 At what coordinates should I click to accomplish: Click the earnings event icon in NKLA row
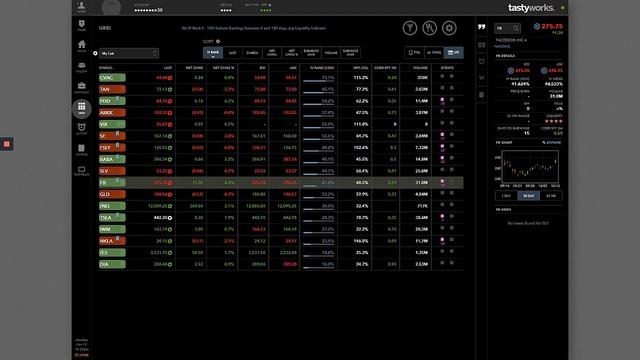pos(442,240)
